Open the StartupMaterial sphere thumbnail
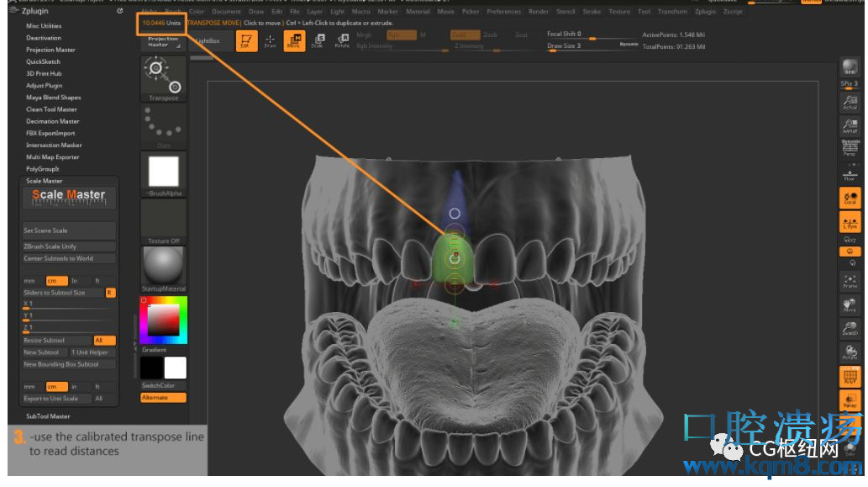Viewport: 868px width, 487px height. (x=164, y=269)
